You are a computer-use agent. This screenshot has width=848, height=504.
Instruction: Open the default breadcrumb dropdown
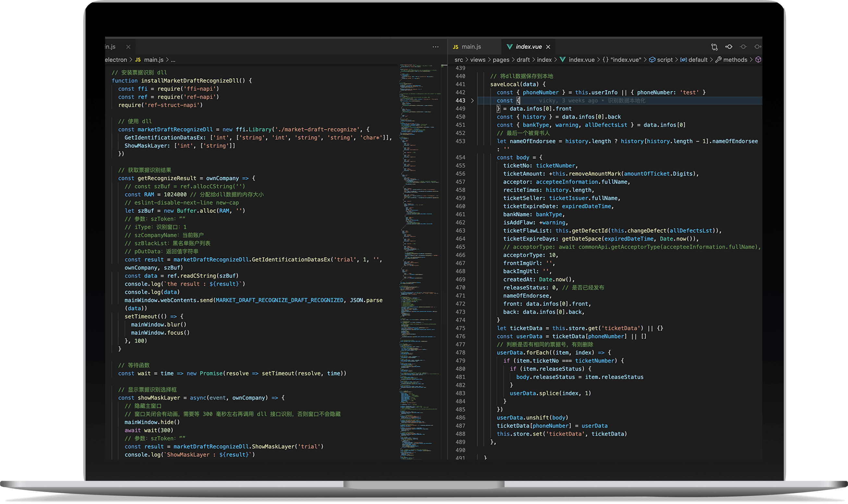(x=697, y=60)
